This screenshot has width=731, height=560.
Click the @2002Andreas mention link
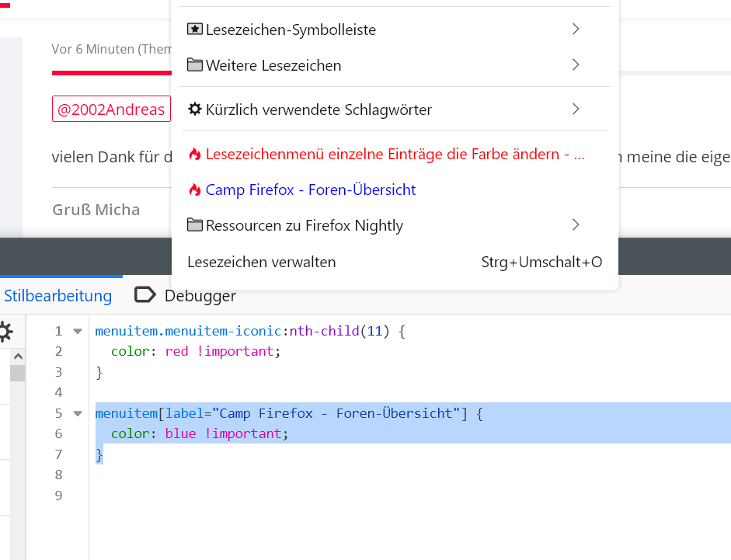(x=111, y=110)
